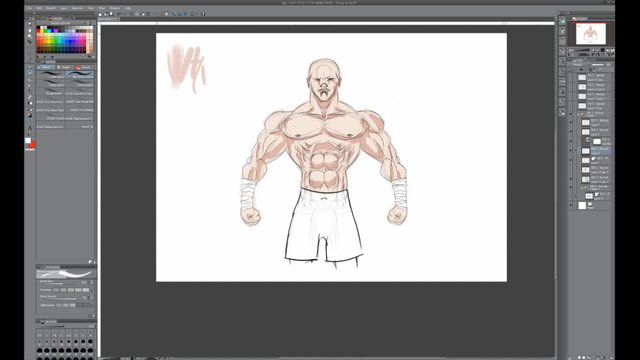Open the Window menu
This screenshot has height=360, width=640.
pyautogui.click(x=115, y=8)
